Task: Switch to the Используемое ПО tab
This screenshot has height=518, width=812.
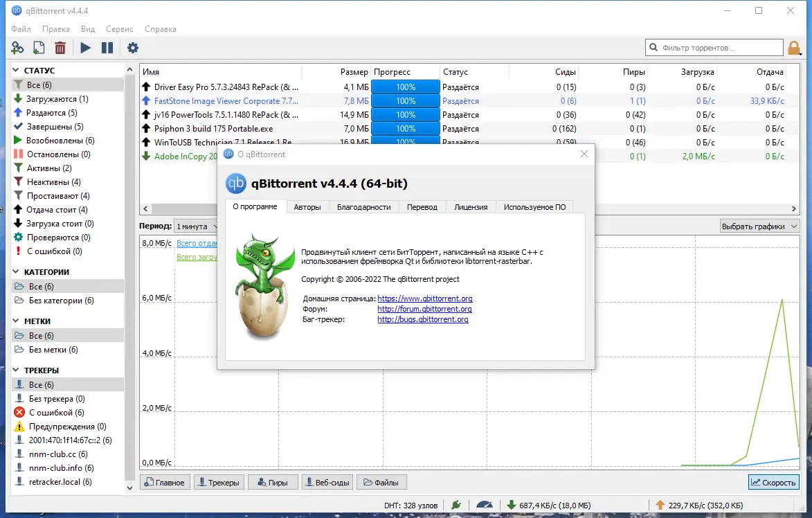Action: (x=535, y=207)
